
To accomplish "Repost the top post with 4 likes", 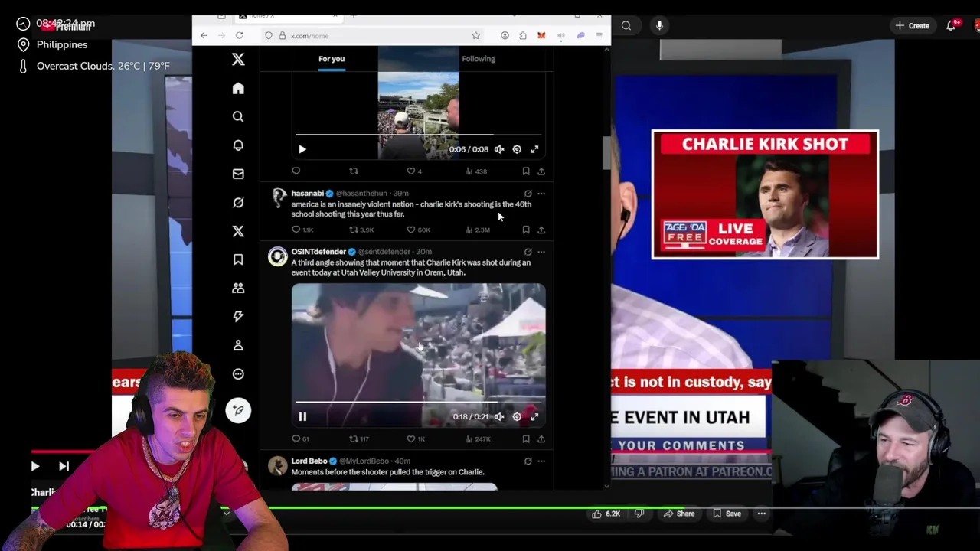I will [354, 171].
